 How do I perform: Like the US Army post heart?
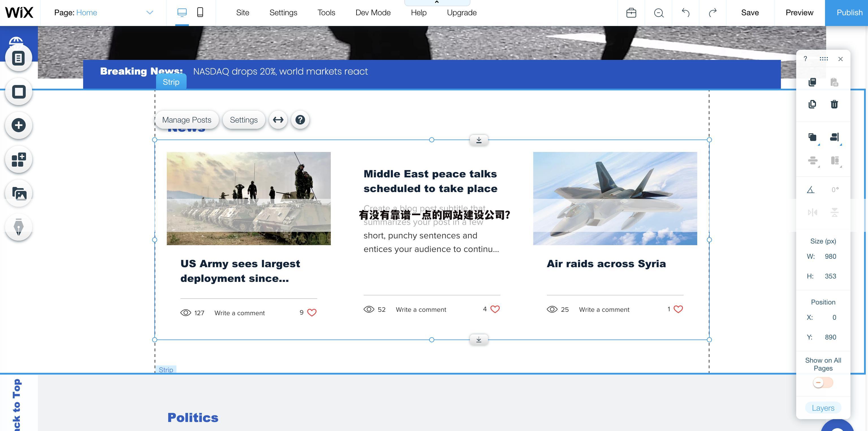(x=312, y=312)
